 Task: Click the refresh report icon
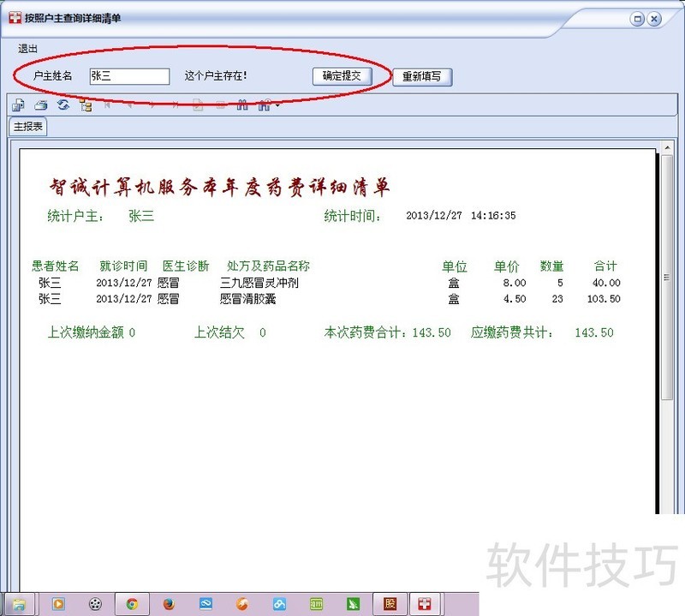click(63, 105)
